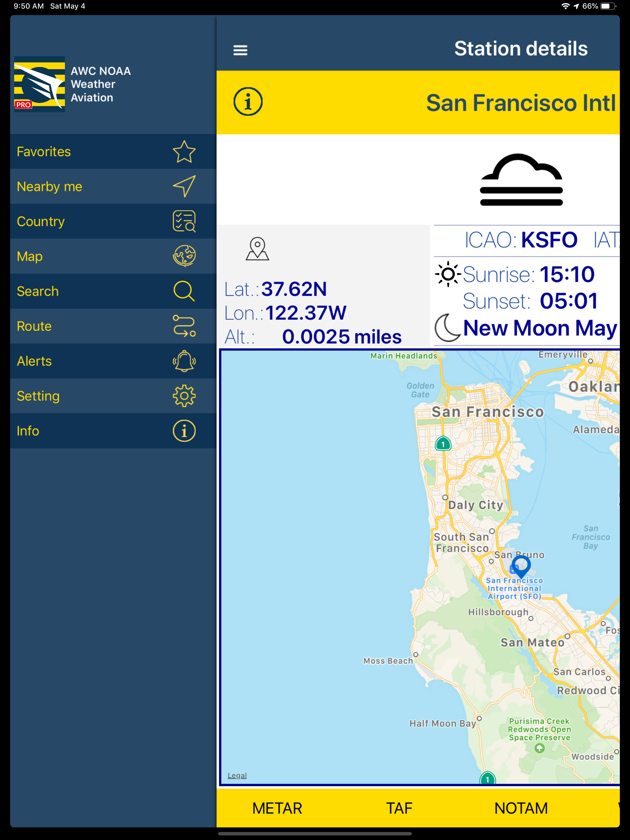Switch to the NOTAM tab
The height and width of the screenshot is (840, 630).
pyautogui.click(x=521, y=808)
